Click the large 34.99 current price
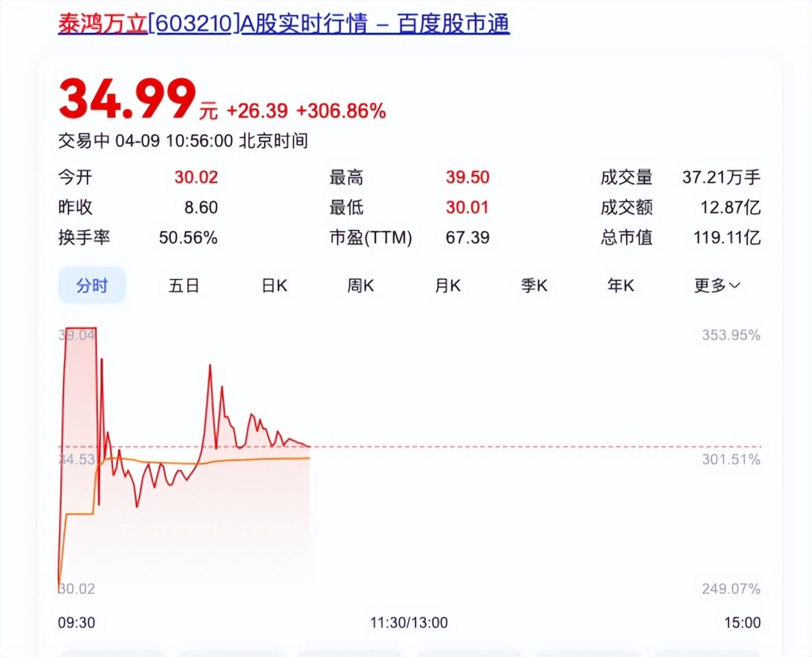This screenshot has height=657, width=812. point(128,100)
